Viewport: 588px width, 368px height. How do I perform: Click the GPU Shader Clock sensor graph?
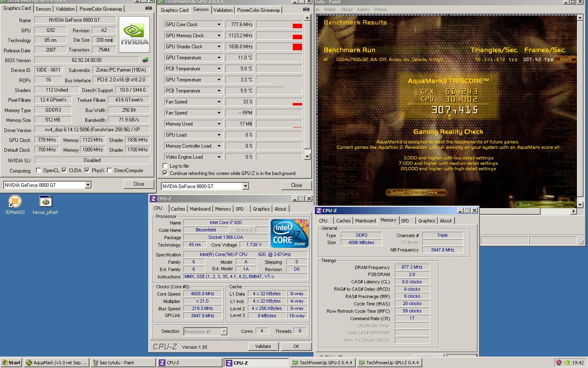(279, 47)
